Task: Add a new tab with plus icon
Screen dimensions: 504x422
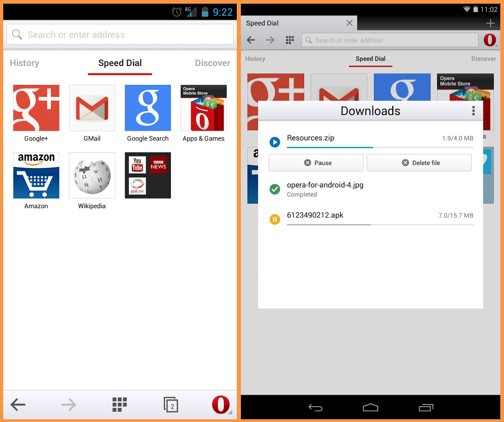Action: [x=491, y=23]
